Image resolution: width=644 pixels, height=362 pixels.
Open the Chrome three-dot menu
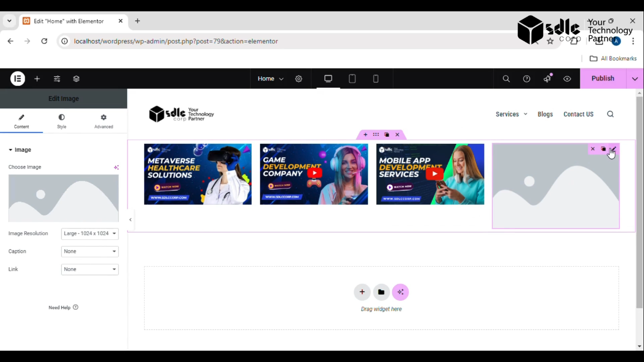[633, 41]
